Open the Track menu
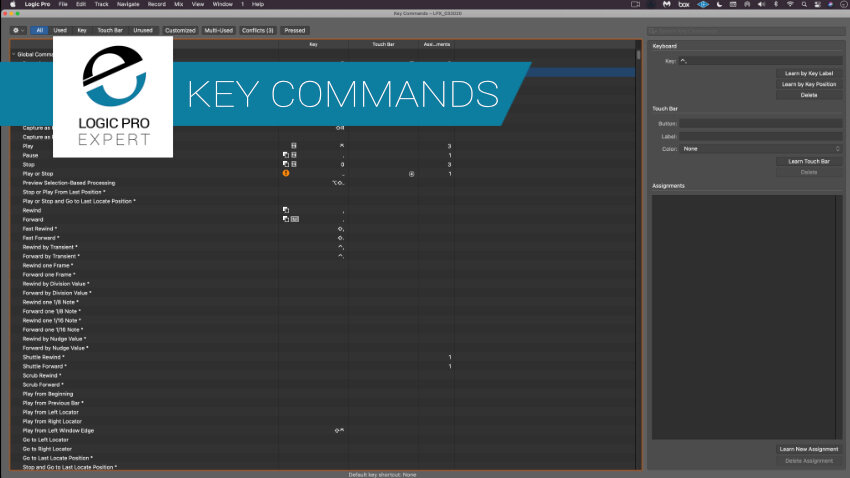 (101, 4)
